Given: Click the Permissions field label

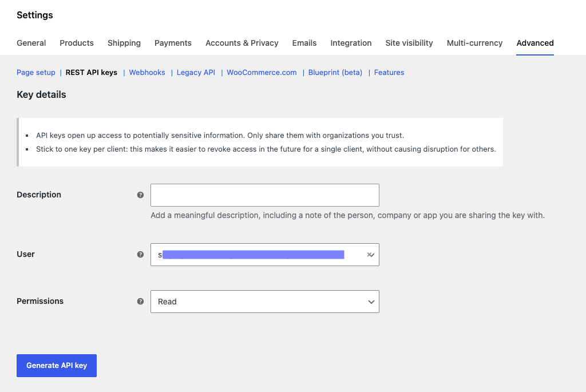Looking at the screenshot, I should tap(40, 301).
